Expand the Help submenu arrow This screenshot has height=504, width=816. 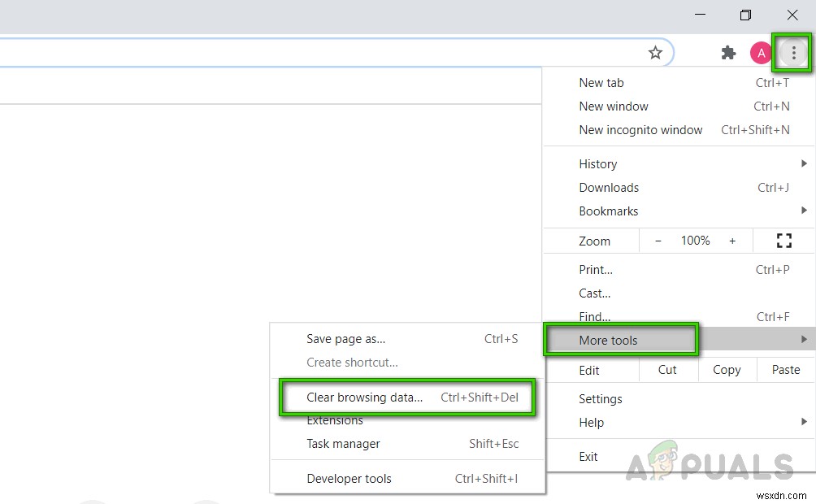coord(804,422)
